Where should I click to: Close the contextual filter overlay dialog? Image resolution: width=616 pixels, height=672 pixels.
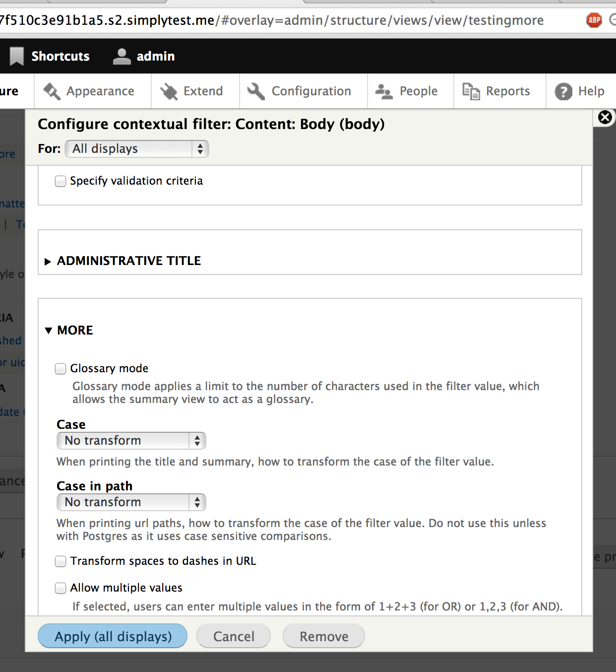605,117
